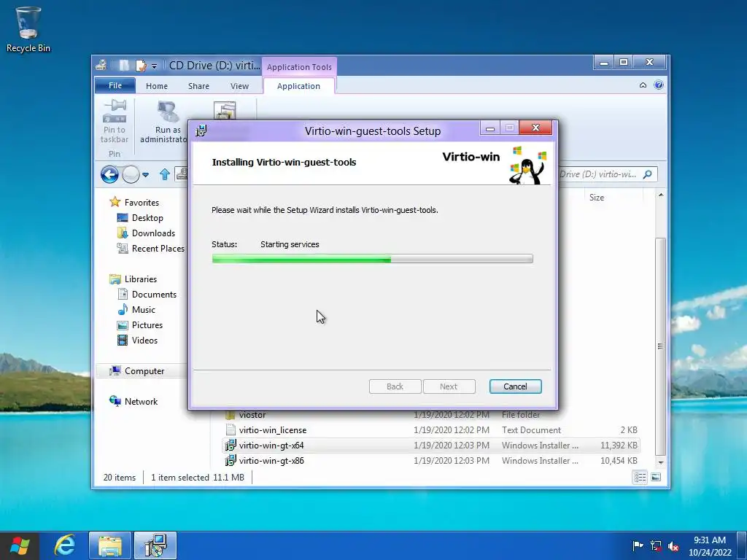The width and height of the screenshot is (747, 560).
Task: Switch to large icons view layout
Action: tap(656, 477)
